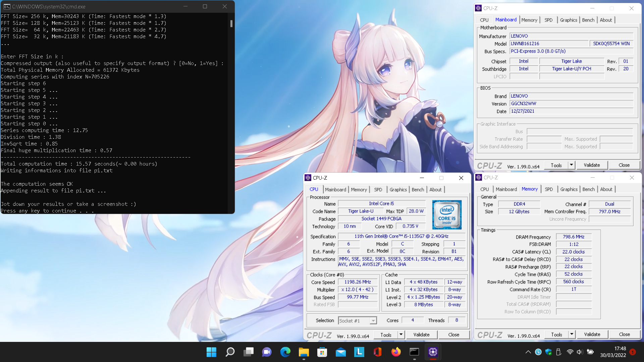Expand Tools dropdown arrow in CPU window

401,335
